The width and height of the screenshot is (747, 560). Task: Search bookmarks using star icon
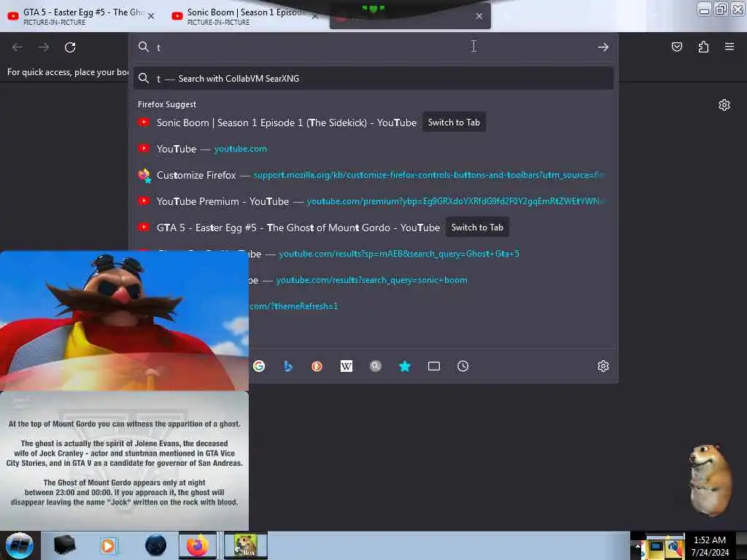point(404,366)
